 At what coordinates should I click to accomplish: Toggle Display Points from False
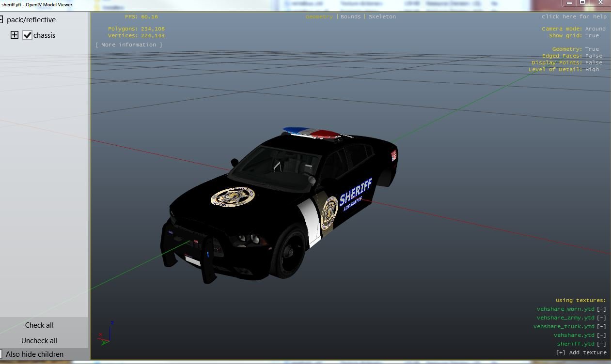click(594, 62)
